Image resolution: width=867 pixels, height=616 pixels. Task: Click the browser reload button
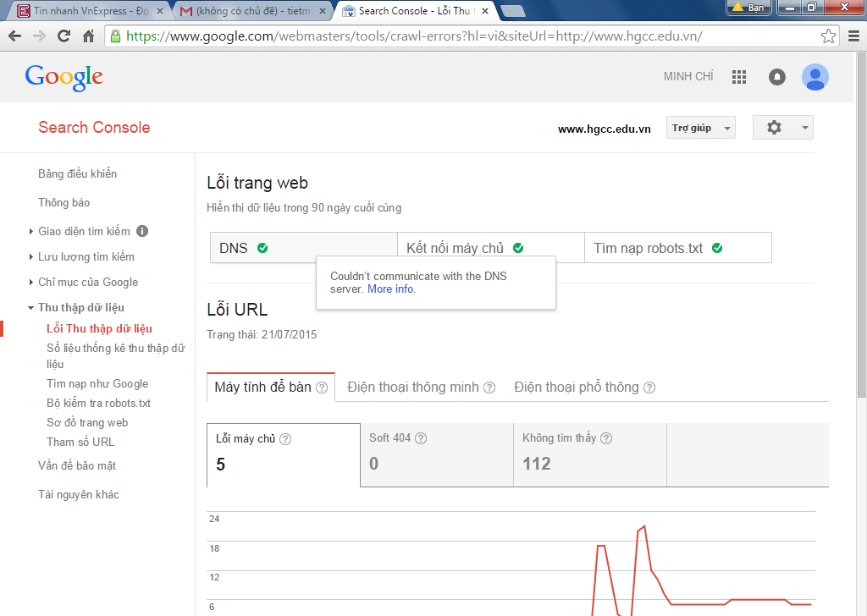pos(64,36)
